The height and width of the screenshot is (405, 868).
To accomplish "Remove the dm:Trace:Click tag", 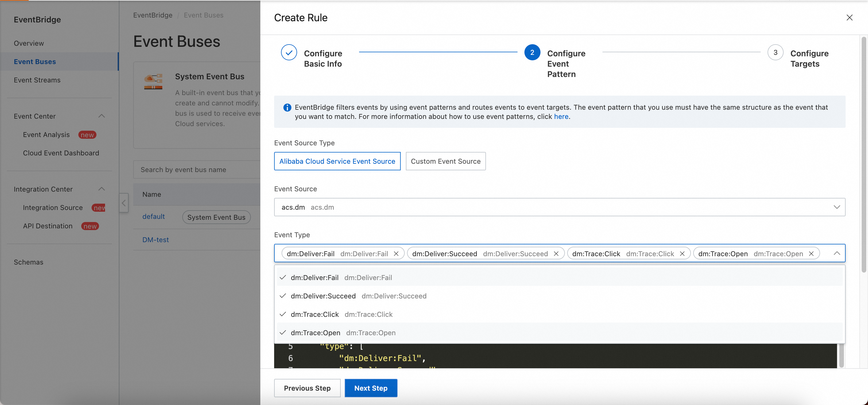I will click(x=682, y=254).
